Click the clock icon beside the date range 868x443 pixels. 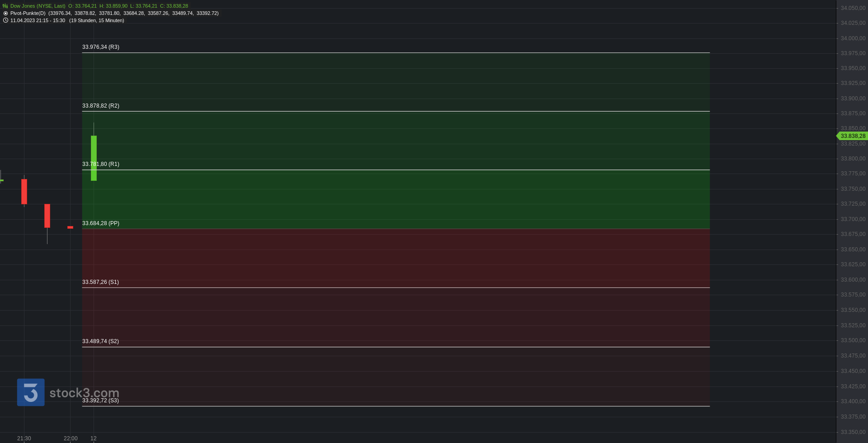pyautogui.click(x=5, y=20)
